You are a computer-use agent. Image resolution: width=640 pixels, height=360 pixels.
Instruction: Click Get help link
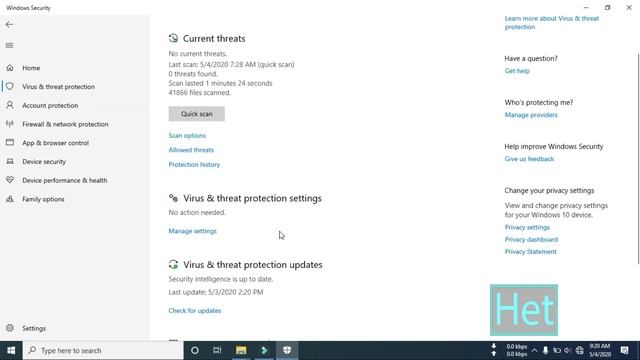(x=517, y=71)
